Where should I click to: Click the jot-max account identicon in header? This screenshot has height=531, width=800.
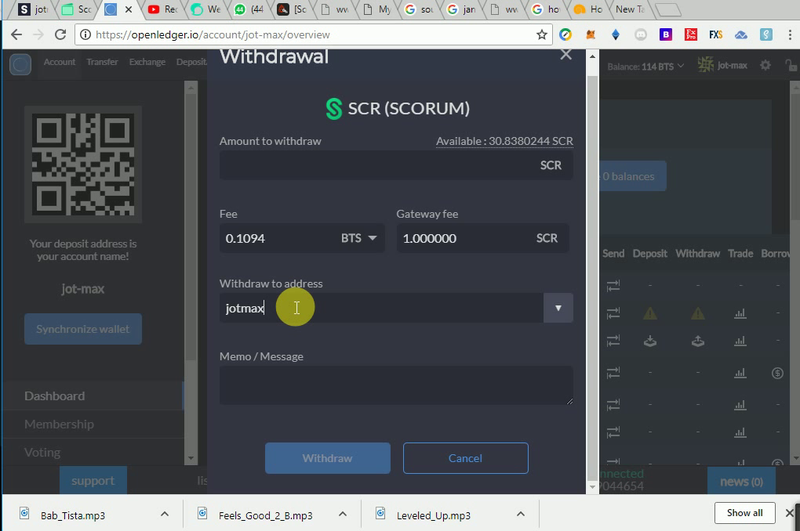coord(706,65)
